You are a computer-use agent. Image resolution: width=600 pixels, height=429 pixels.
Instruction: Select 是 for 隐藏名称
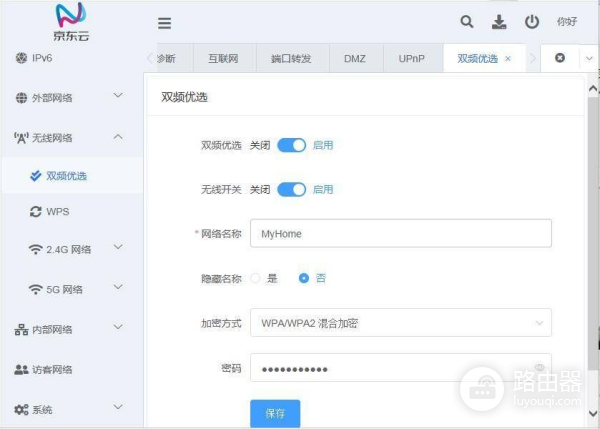click(255, 278)
